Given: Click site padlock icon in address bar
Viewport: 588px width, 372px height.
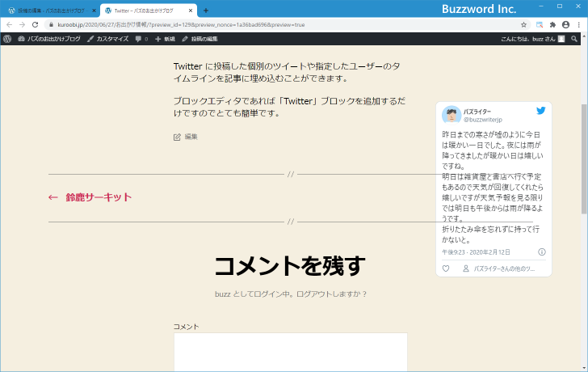Looking at the screenshot, I should 52,25.
